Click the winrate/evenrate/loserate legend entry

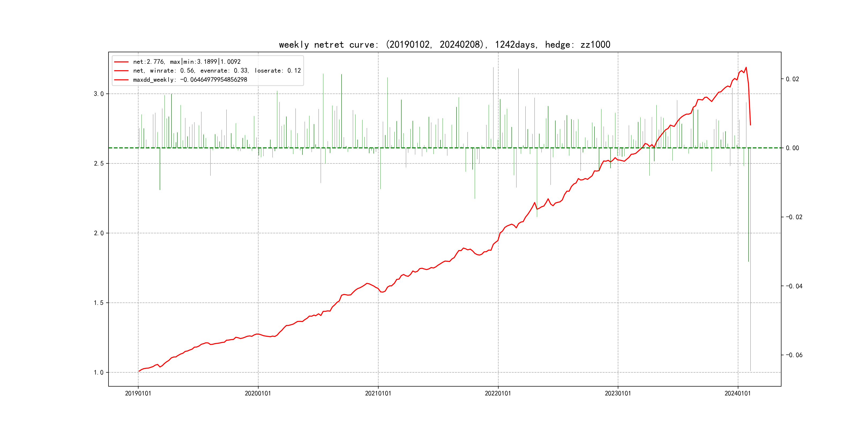pyautogui.click(x=217, y=71)
